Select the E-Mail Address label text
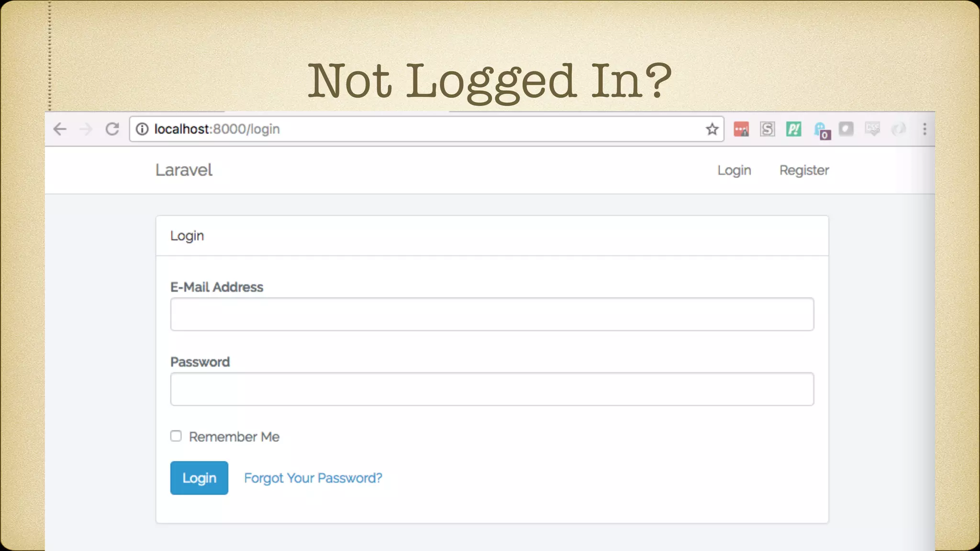The image size is (980, 551). [217, 287]
